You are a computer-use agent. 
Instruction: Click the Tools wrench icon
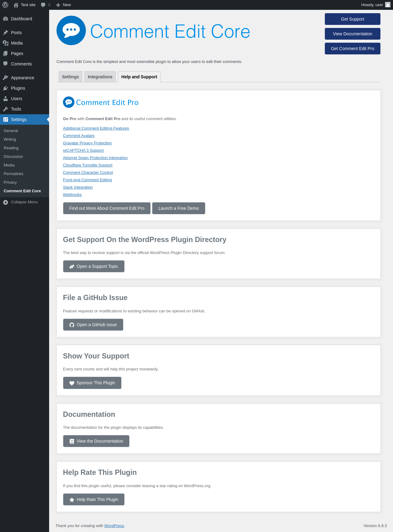pyautogui.click(x=6, y=109)
